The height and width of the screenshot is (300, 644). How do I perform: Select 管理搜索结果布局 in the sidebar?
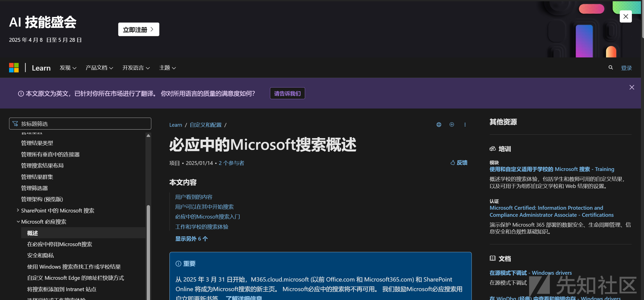tap(42, 166)
